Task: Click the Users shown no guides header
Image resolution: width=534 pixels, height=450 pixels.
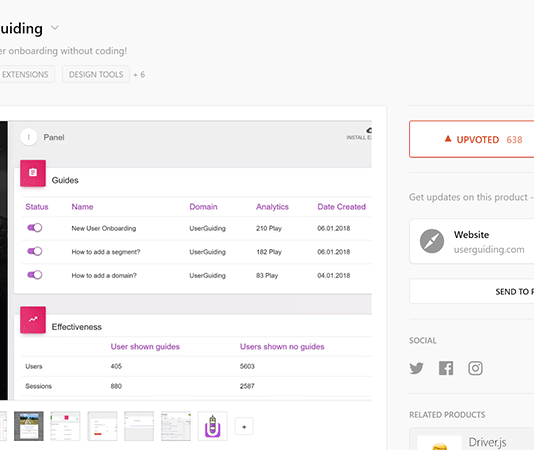Action: tap(282, 347)
